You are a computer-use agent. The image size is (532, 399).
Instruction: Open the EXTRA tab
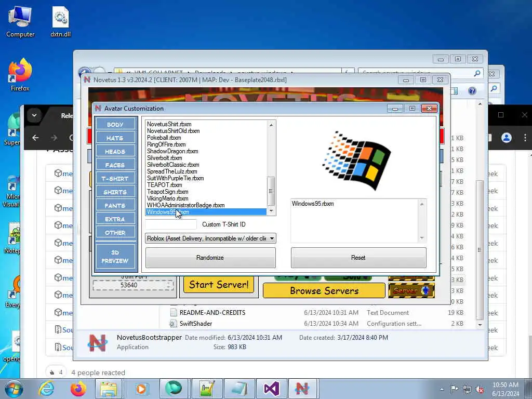(x=115, y=219)
